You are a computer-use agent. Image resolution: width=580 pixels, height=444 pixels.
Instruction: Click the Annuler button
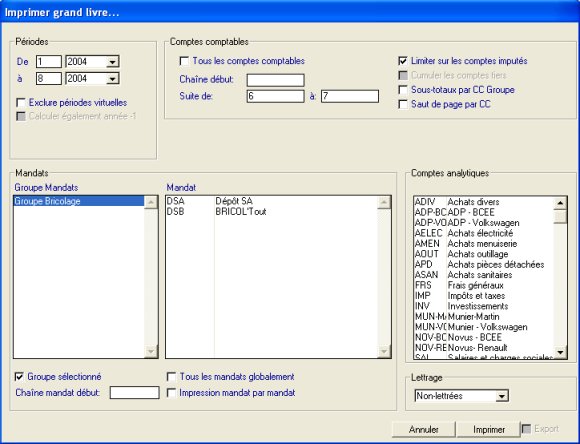[x=424, y=430]
